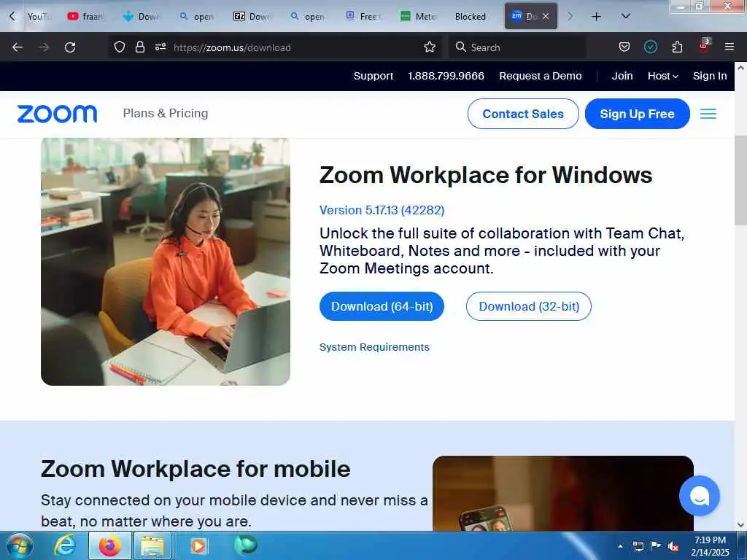Click Version 5.17.13 (42282) link
Screen dimensions: 747x560
click(x=382, y=210)
